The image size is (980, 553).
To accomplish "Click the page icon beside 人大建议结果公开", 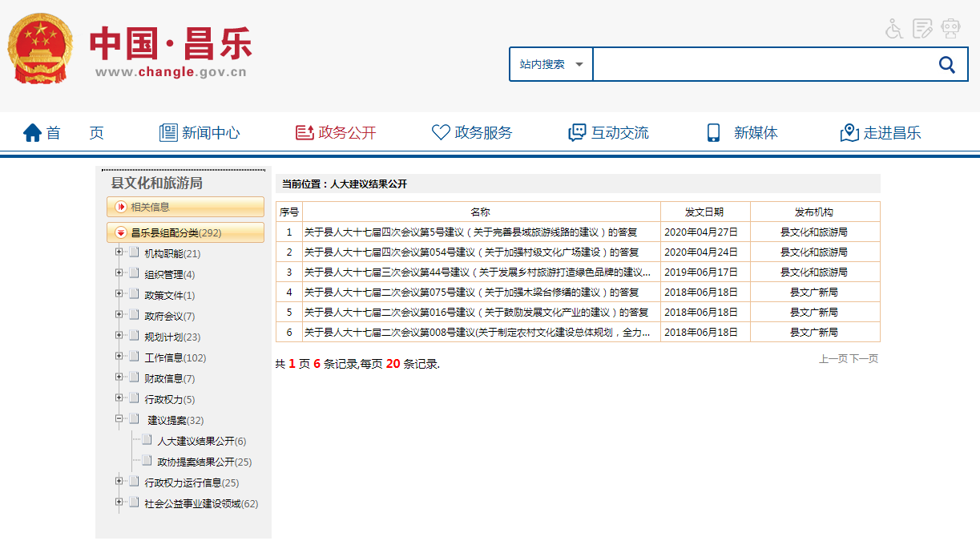I will pos(147,440).
